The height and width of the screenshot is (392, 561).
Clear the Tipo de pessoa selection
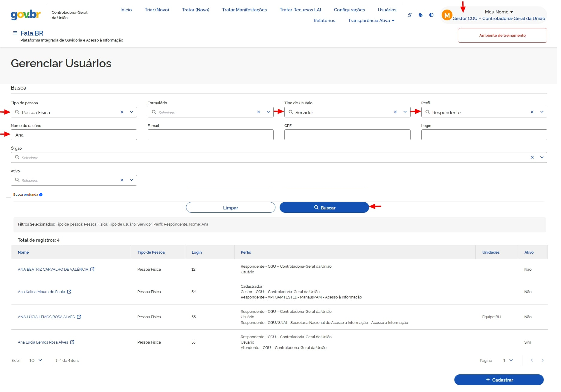[122, 112]
